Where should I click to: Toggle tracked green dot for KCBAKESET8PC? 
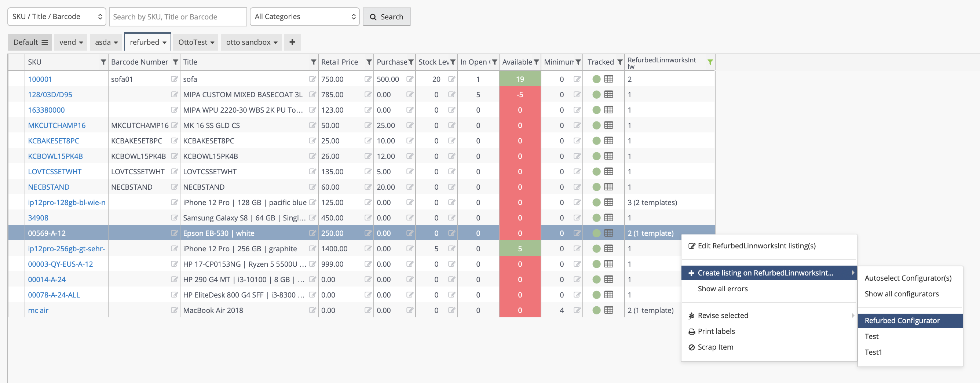pyautogui.click(x=596, y=141)
